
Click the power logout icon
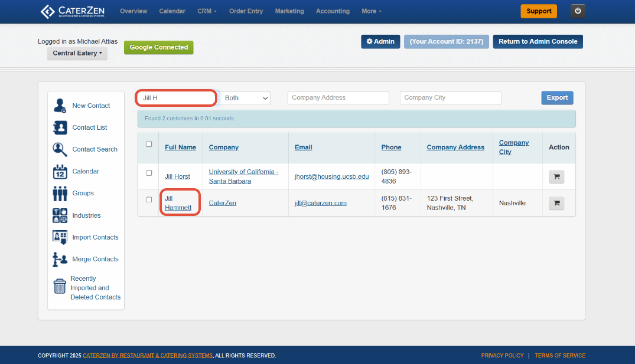click(x=578, y=11)
